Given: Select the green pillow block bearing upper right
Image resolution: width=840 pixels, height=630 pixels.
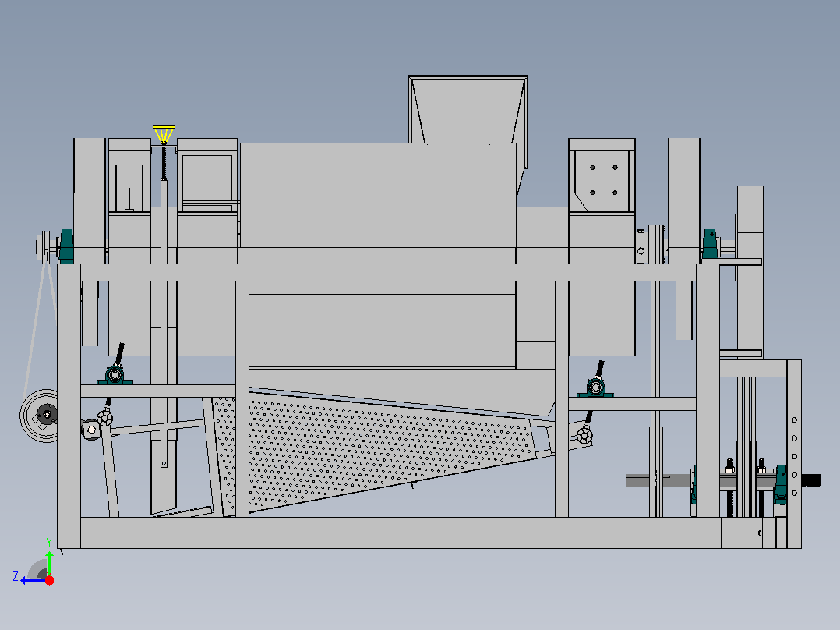Looking at the screenshot, I should tap(710, 245).
